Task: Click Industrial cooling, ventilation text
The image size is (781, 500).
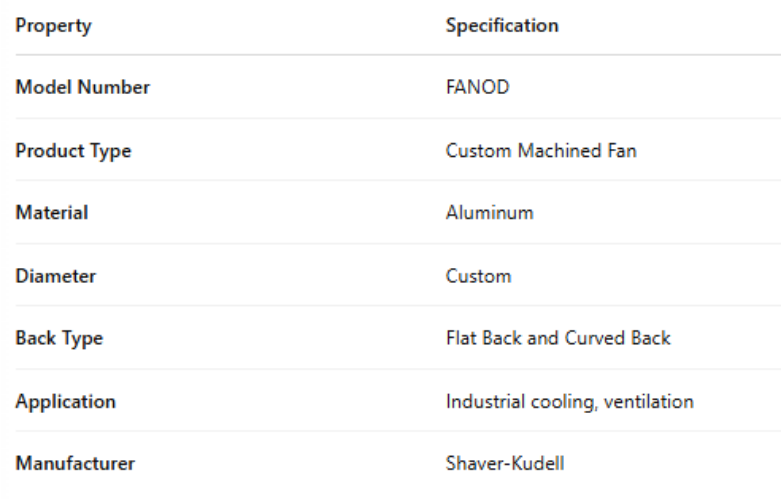Action: pyautogui.click(x=569, y=401)
